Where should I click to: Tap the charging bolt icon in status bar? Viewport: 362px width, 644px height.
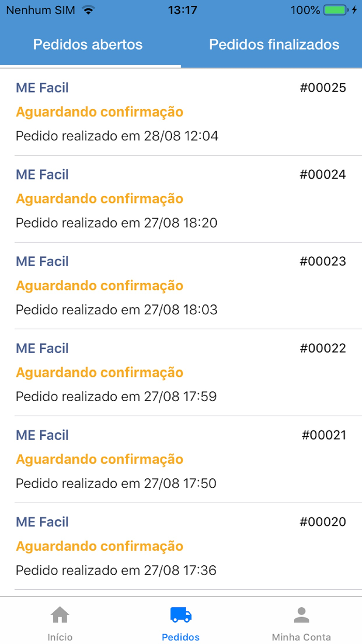point(355,9)
